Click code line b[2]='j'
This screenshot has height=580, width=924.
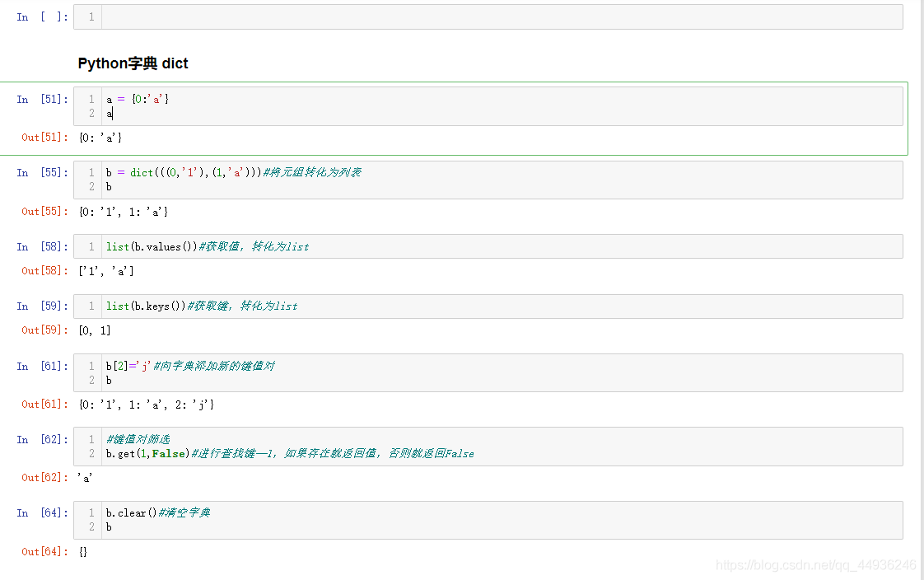[x=128, y=366]
